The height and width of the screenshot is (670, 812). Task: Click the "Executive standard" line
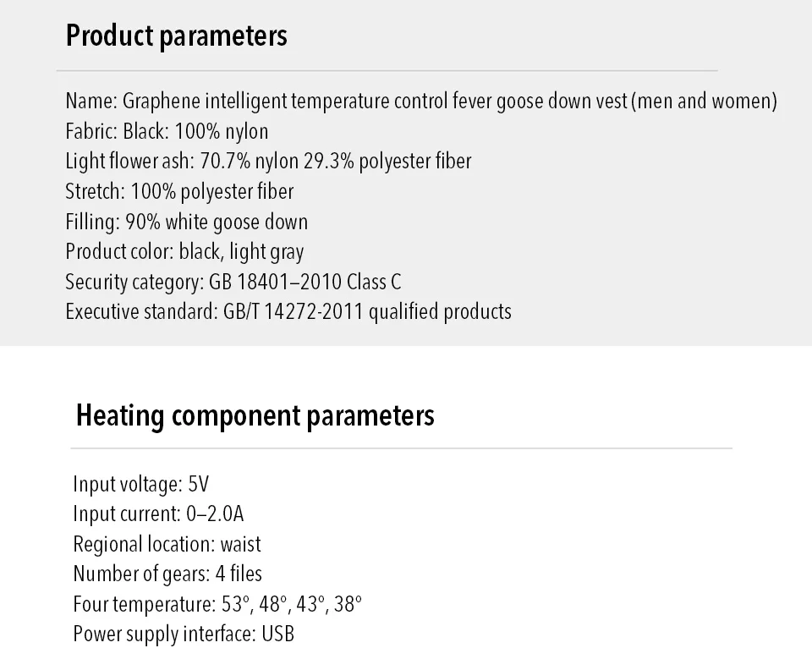[x=288, y=311]
